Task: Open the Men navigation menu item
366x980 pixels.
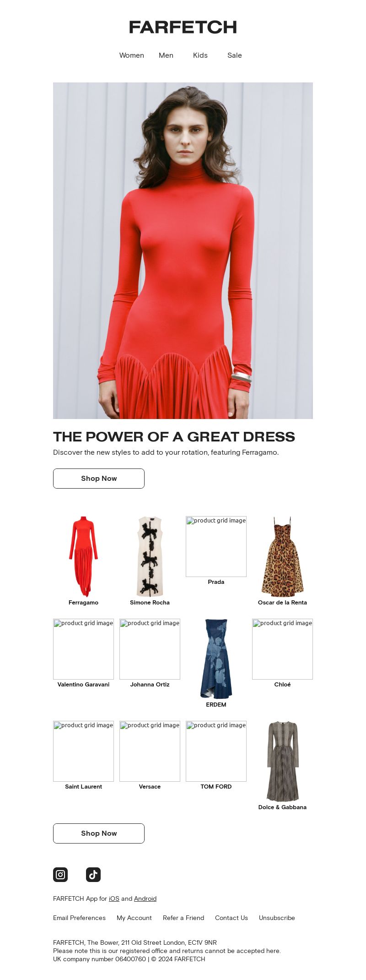Action: click(166, 55)
